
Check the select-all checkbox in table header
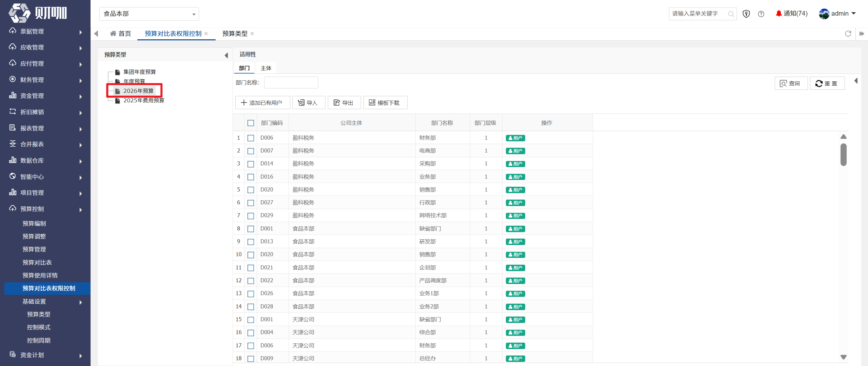(251, 123)
